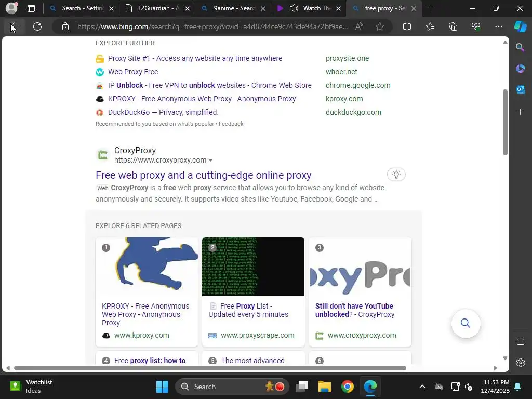Screen dimensions: 532x399
Task: Open File Explorer from taskbar
Action: (x=324, y=387)
